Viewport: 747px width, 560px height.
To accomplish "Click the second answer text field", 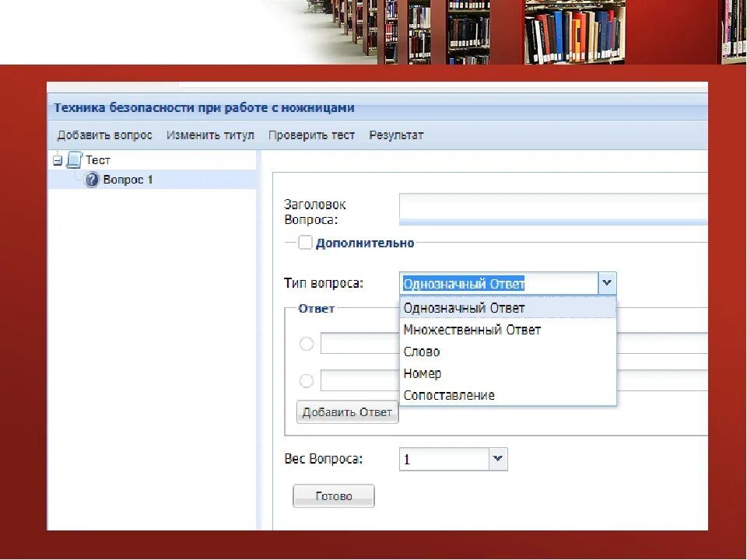I will coord(360,380).
